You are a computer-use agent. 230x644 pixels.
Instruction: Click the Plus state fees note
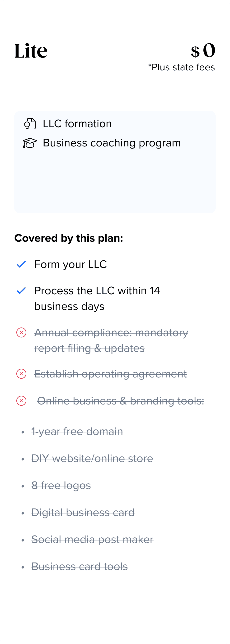tap(181, 67)
